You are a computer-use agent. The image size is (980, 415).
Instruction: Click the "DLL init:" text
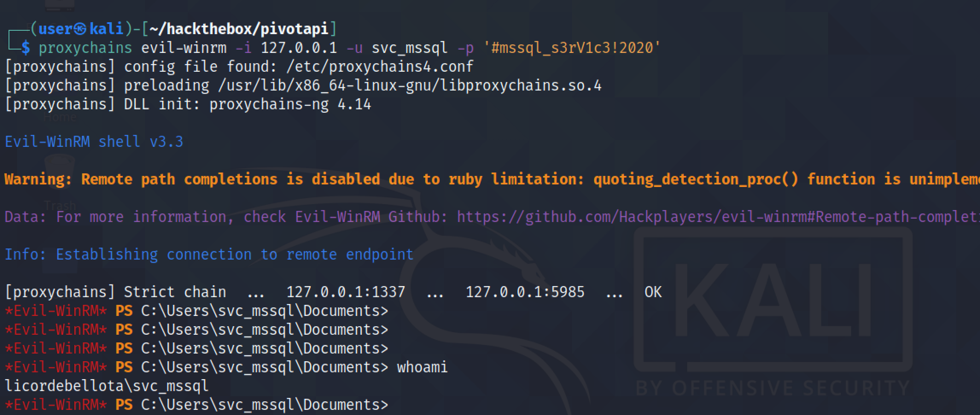click(x=162, y=104)
